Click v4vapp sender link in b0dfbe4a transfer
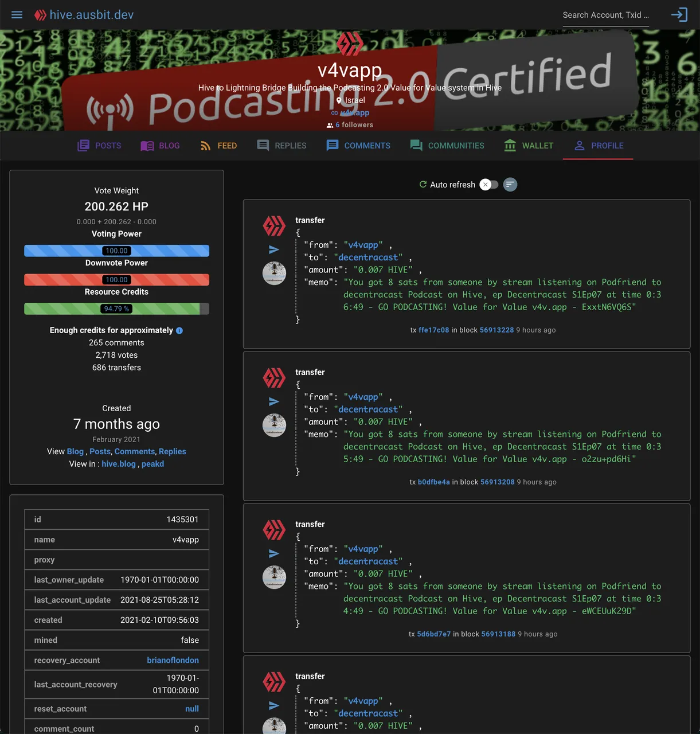 [363, 397]
